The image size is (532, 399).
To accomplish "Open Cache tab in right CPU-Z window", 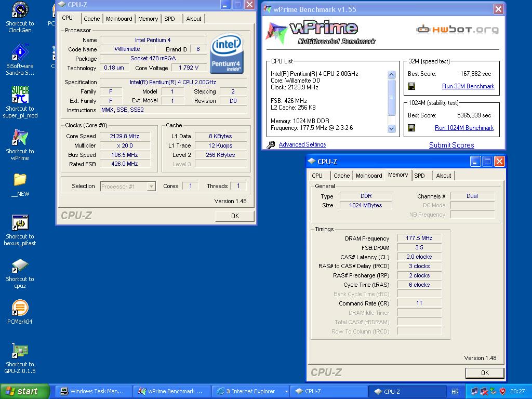I will [x=342, y=176].
